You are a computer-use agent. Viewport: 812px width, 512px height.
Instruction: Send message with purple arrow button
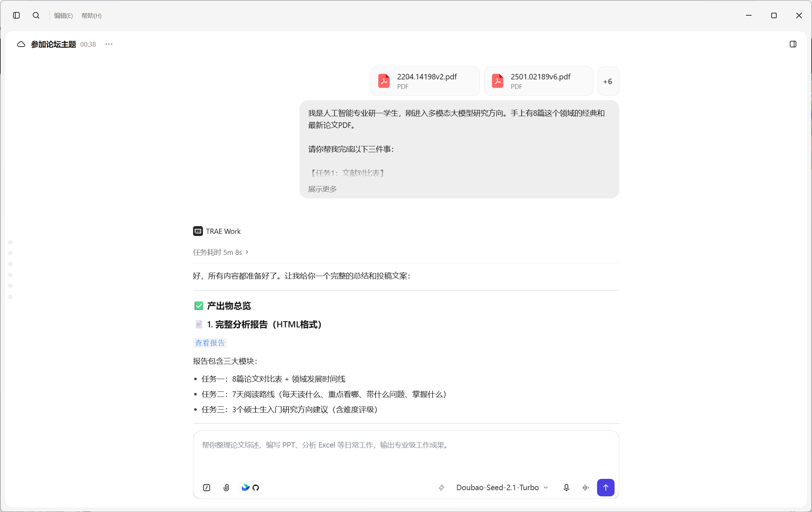[x=606, y=488]
